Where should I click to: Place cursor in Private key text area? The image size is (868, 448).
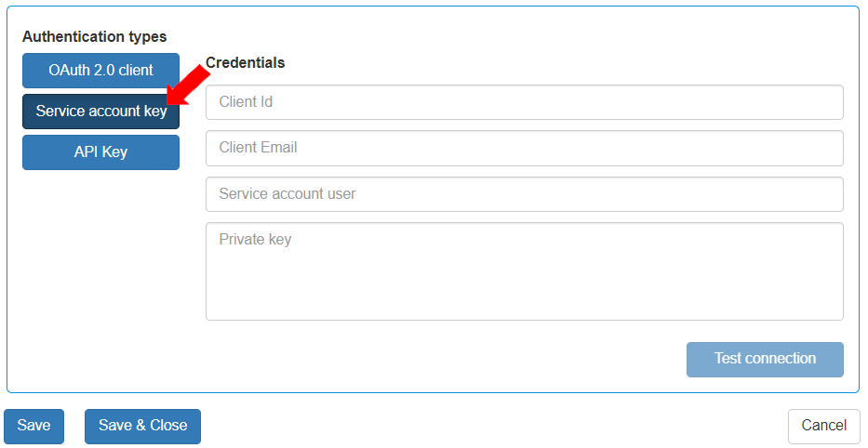tap(524, 271)
